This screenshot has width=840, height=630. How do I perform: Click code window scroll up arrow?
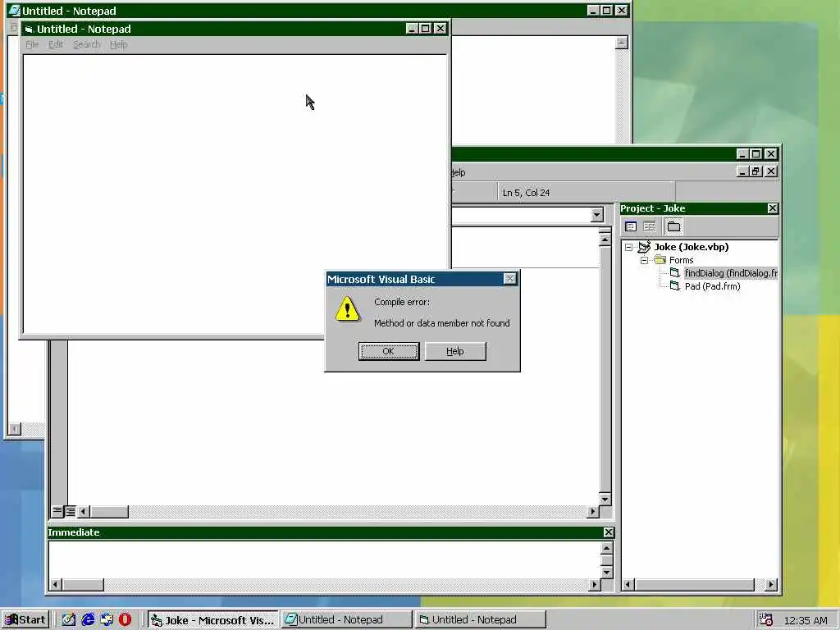tap(605, 240)
